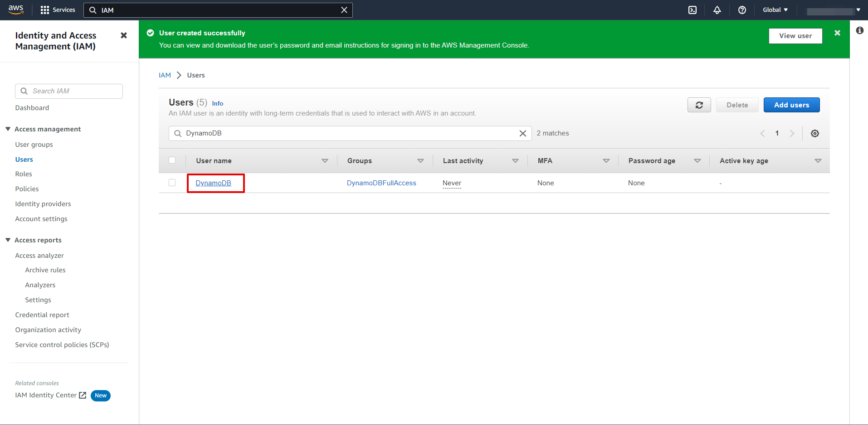Open Organization activity page
This screenshot has width=868, height=425.
click(x=48, y=330)
